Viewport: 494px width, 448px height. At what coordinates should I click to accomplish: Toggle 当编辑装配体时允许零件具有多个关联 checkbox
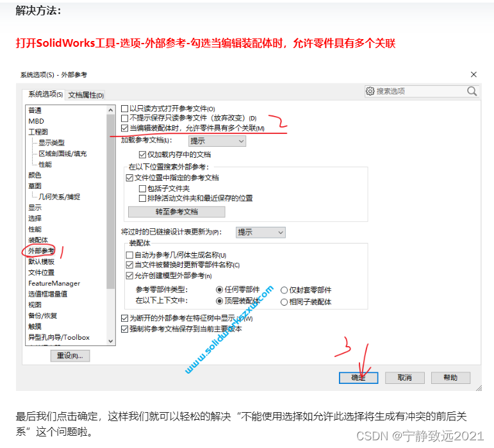click(124, 128)
